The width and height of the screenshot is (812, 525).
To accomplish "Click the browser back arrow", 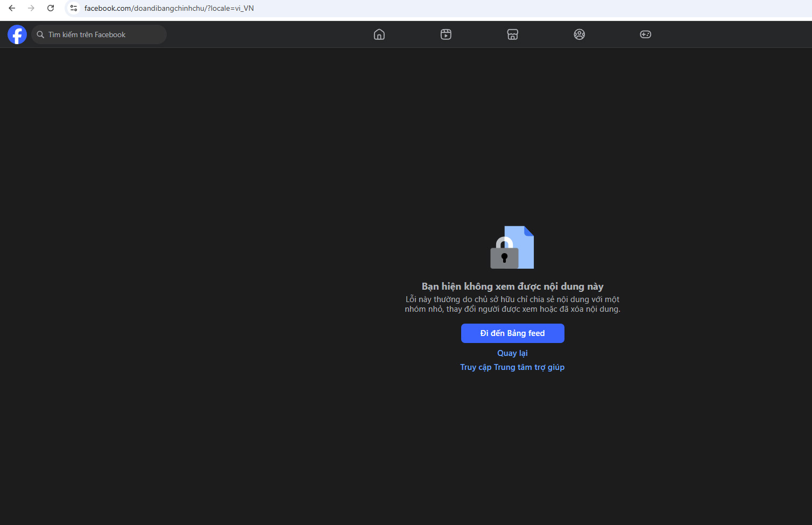I will [x=12, y=8].
